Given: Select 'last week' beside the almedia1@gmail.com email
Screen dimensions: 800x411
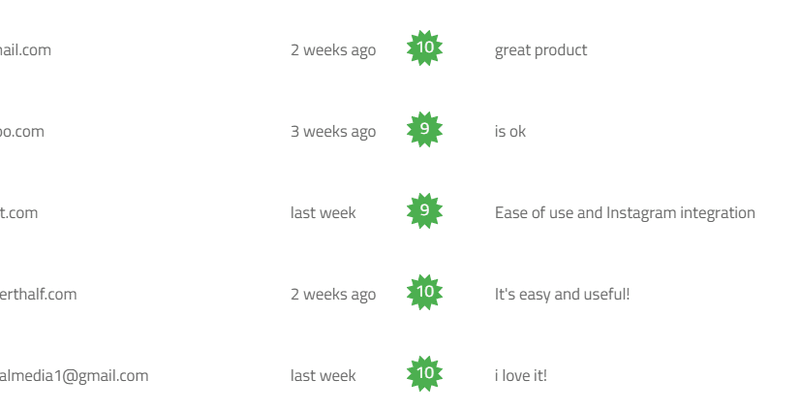Looking at the screenshot, I should click(323, 376).
